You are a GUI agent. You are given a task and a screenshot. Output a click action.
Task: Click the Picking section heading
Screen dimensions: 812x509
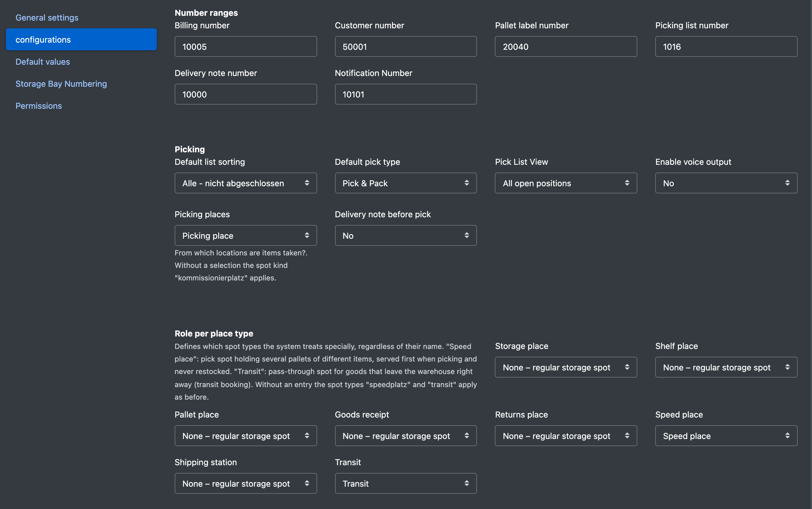click(190, 149)
